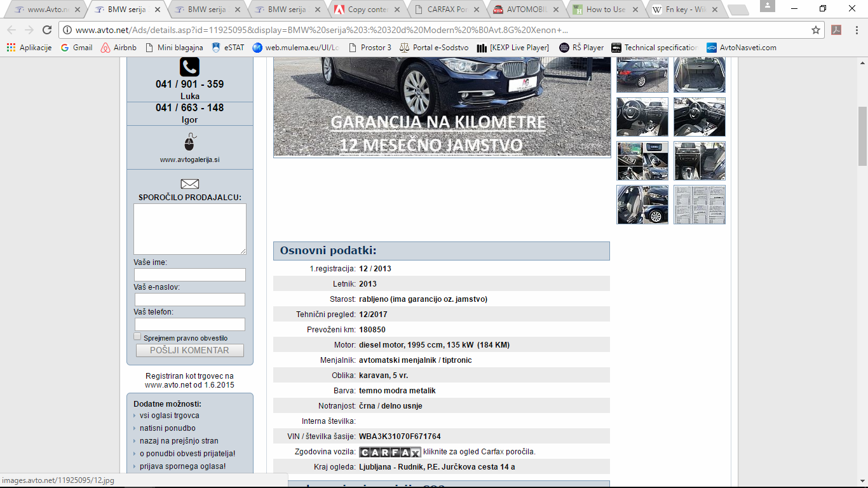Close the How to Use tab
Image resolution: width=868 pixels, height=488 pixels.
[x=635, y=10]
